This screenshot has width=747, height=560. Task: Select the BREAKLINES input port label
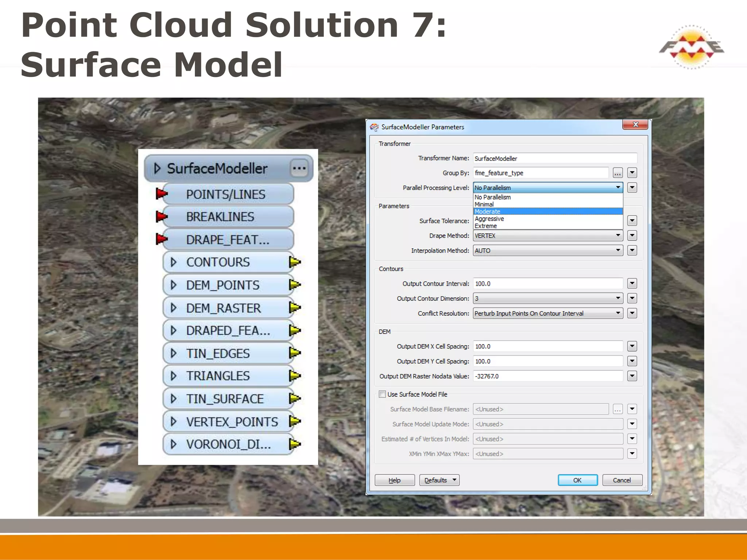point(220,217)
